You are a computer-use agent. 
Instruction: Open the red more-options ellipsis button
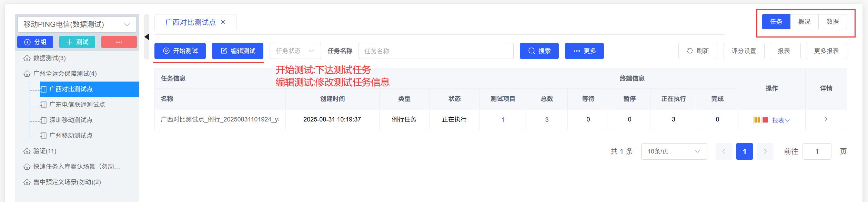point(119,42)
